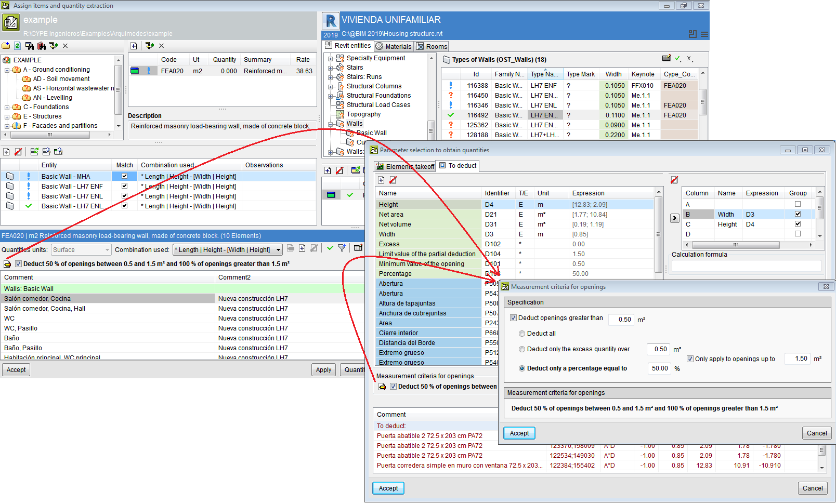The width and height of the screenshot is (836, 504).
Task: Toggle Match checkbox for Basic Wall - LH7 ENF
Action: (x=124, y=186)
